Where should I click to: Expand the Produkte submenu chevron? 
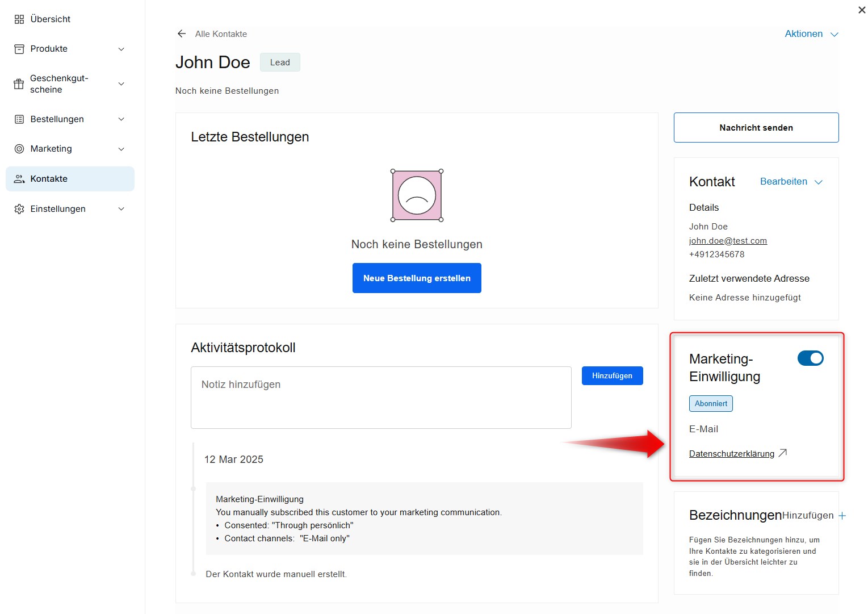[x=121, y=49]
